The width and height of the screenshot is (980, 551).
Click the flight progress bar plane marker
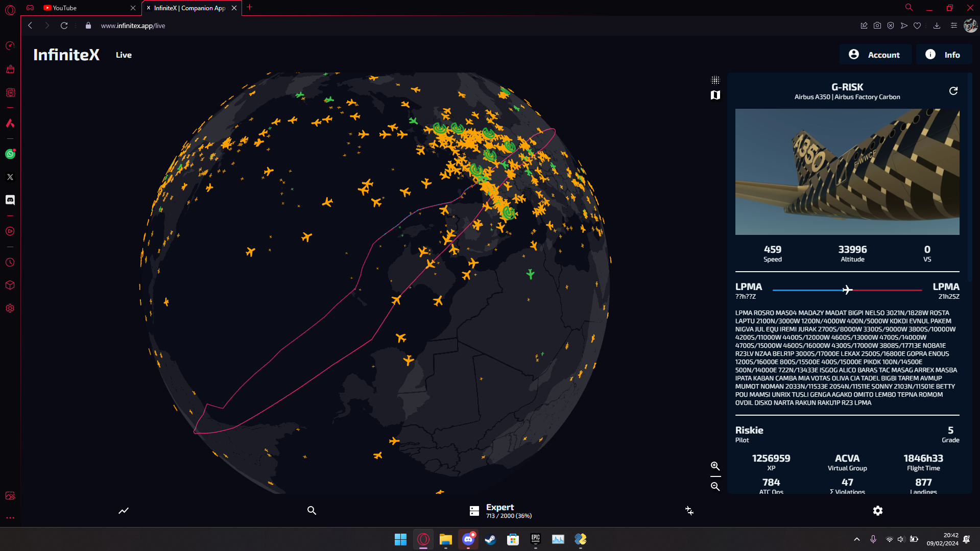(847, 290)
